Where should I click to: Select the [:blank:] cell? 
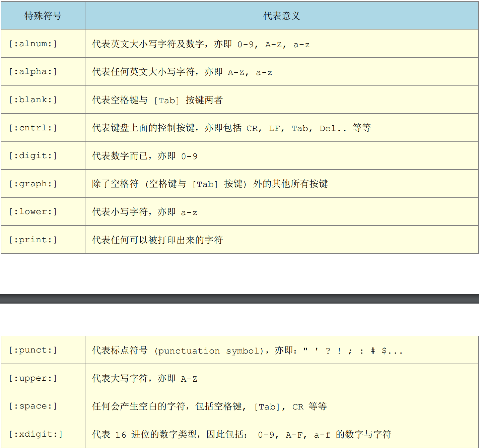(x=43, y=100)
